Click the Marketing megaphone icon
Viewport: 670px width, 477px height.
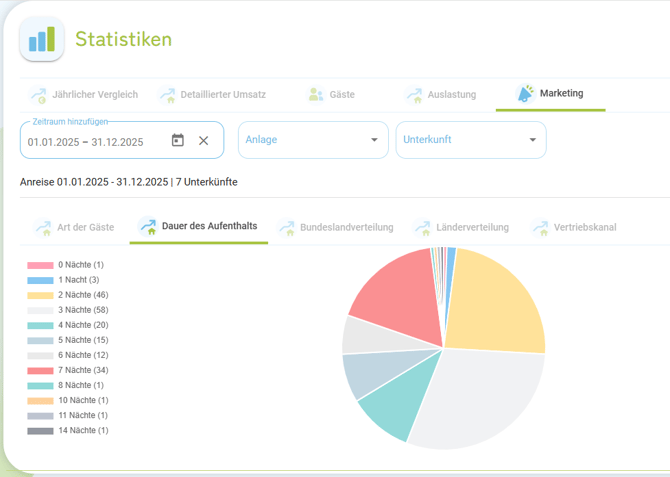point(525,93)
